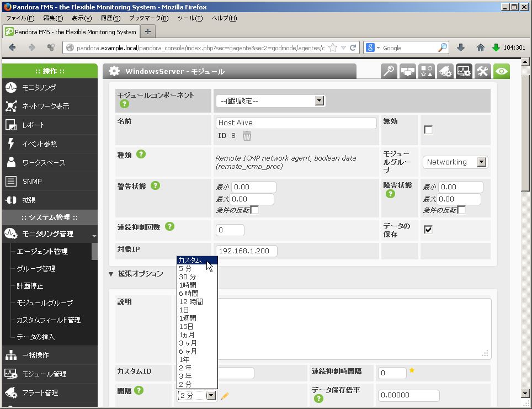The width and height of the screenshot is (532, 409).
Task: Toggle 条件の反転 under 障害状態
Action: click(461, 210)
